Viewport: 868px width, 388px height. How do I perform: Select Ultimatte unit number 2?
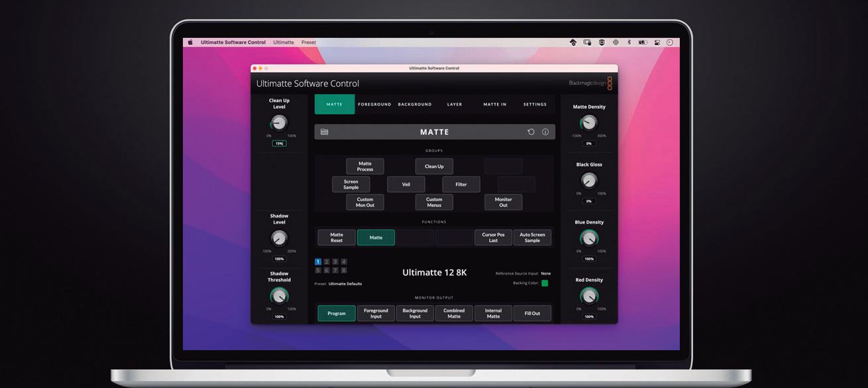pyautogui.click(x=327, y=262)
